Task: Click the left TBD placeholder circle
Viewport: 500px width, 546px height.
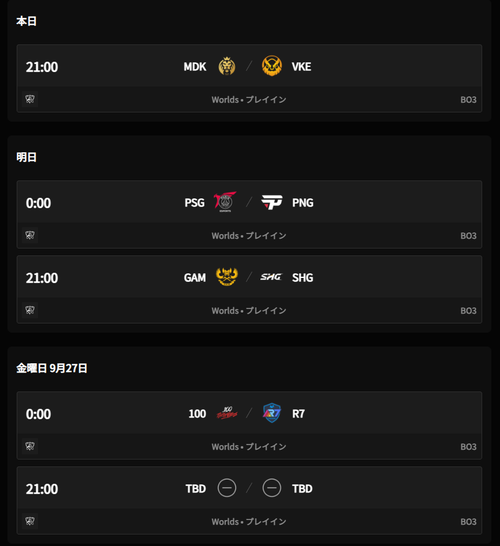Action: [x=227, y=488]
